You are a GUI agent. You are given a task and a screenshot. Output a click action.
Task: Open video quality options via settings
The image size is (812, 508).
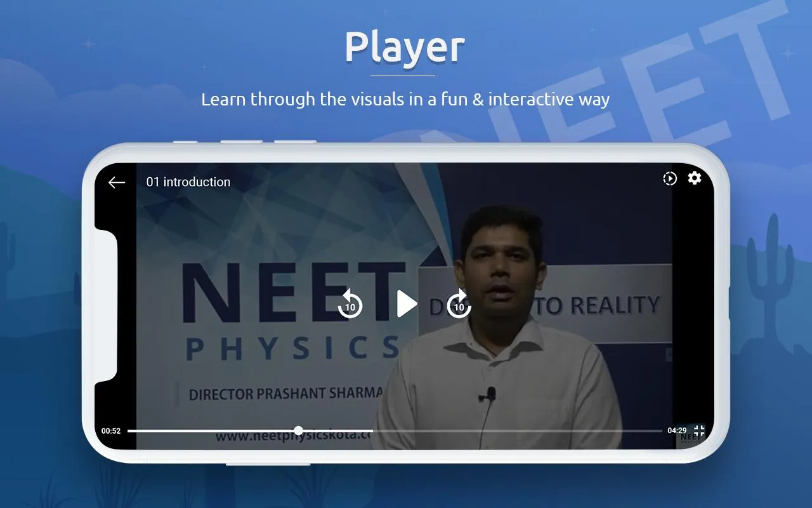695,178
